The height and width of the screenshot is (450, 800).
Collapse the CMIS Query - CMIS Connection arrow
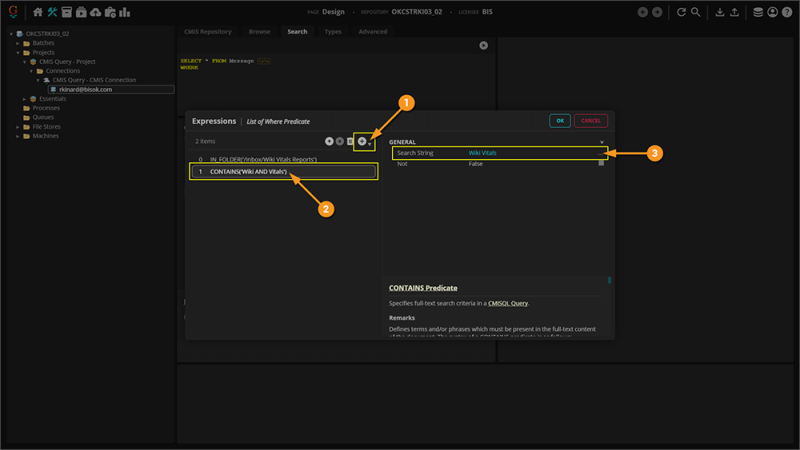(x=38, y=80)
